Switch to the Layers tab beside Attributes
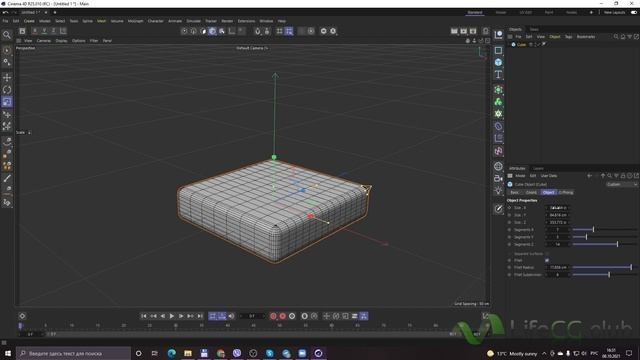 538,169
